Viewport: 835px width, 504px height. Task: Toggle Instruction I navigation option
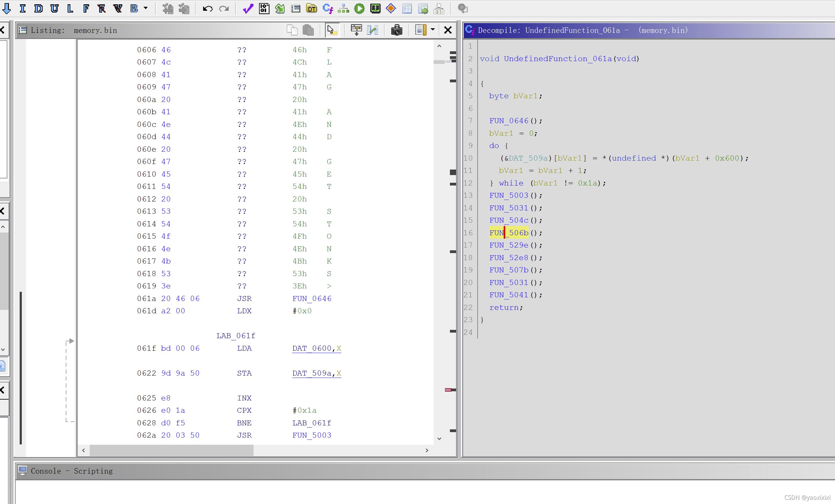coord(23,9)
